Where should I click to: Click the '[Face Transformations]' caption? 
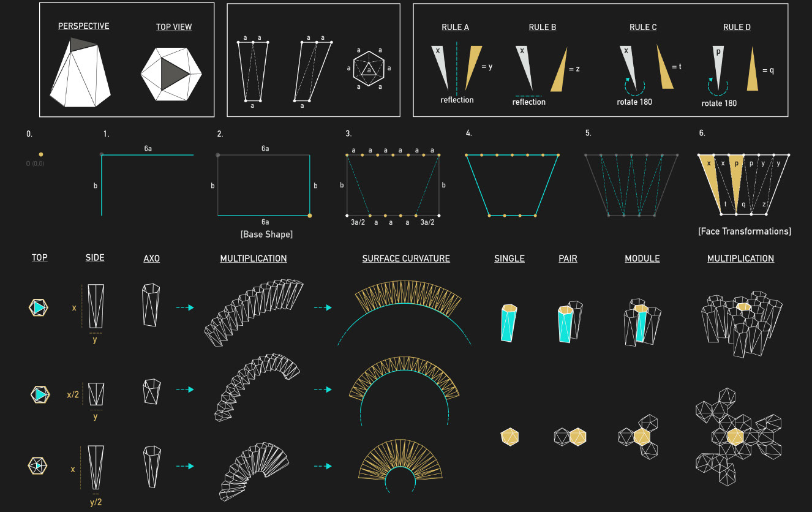[745, 232]
